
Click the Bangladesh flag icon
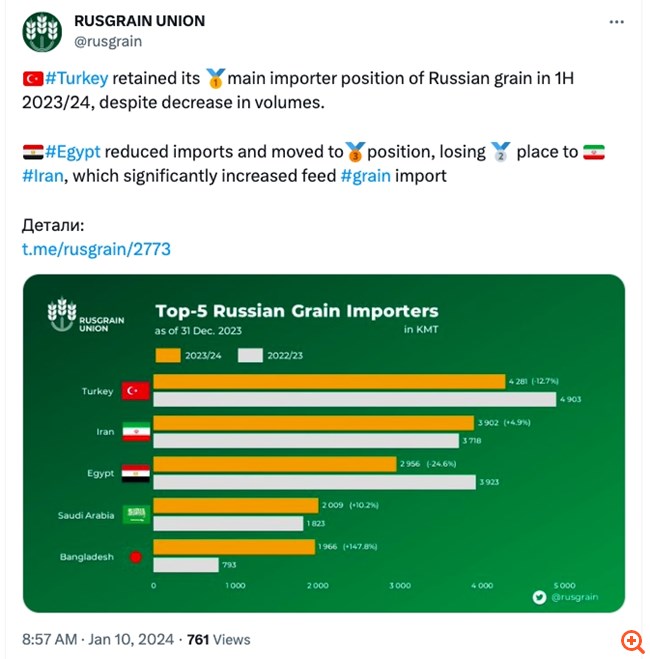(134, 556)
